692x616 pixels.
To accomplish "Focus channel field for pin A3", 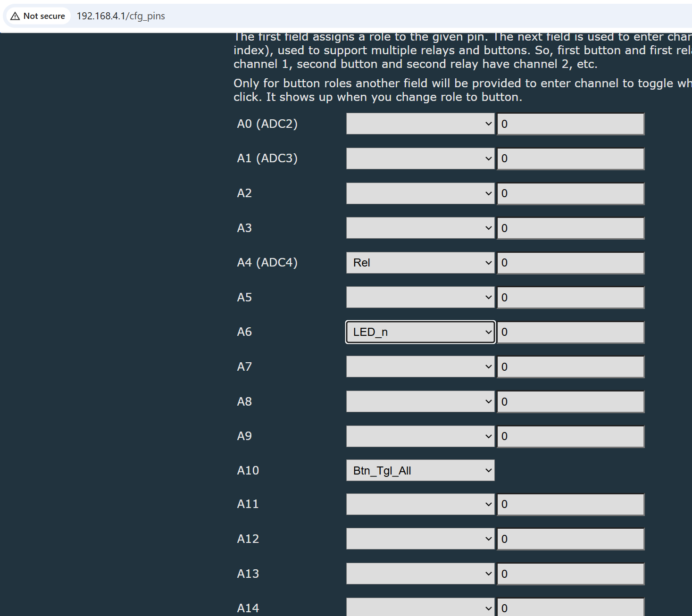I will tap(571, 228).
